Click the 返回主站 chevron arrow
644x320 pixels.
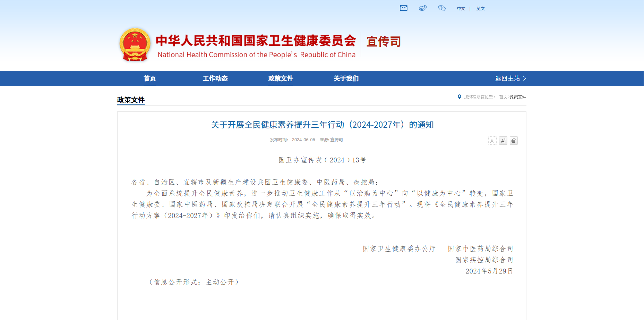coord(525,78)
